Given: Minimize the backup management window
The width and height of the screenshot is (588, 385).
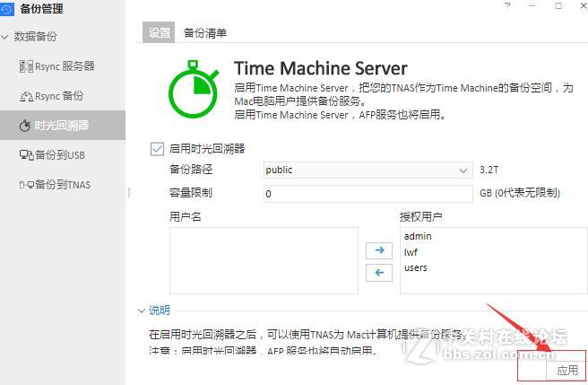Looking at the screenshot, I should [532, 6].
